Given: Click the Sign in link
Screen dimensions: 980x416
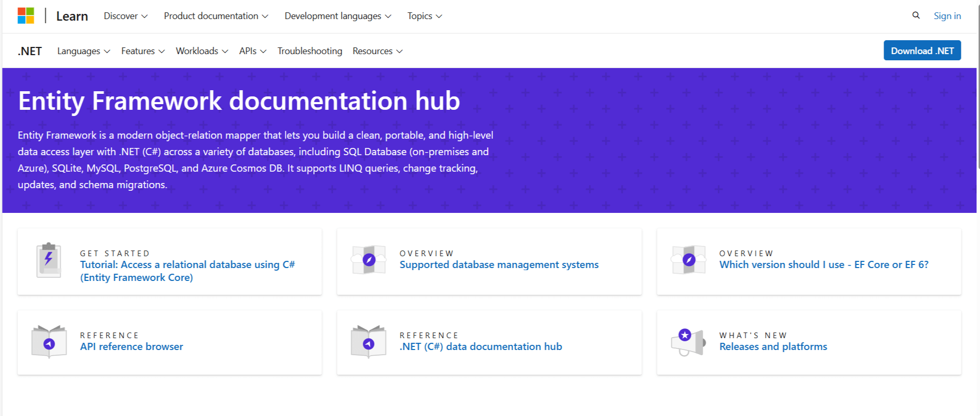Looking at the screenshot, I should (947, 16).
